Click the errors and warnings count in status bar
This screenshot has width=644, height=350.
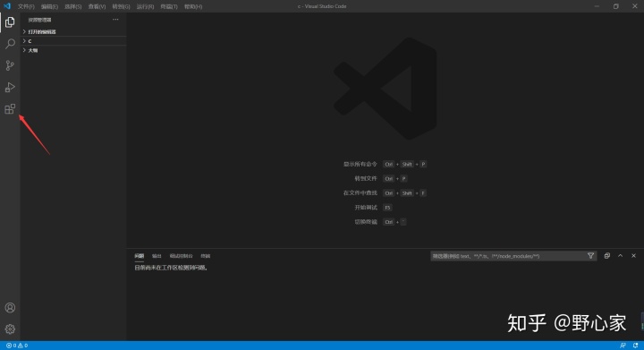coord(17,346)
